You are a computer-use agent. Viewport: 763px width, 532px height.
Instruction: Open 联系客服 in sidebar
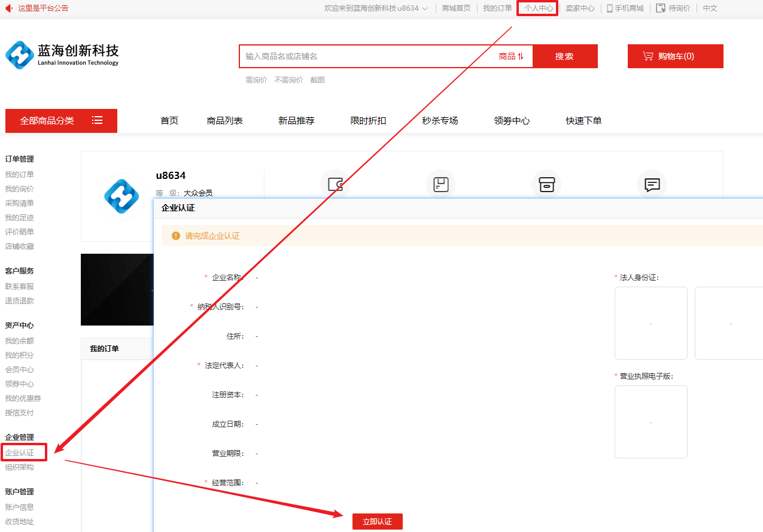click(x=20, y=287)
